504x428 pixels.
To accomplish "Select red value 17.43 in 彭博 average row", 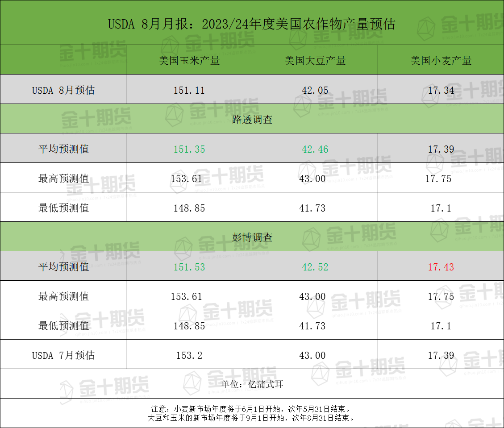I will 441,267.
